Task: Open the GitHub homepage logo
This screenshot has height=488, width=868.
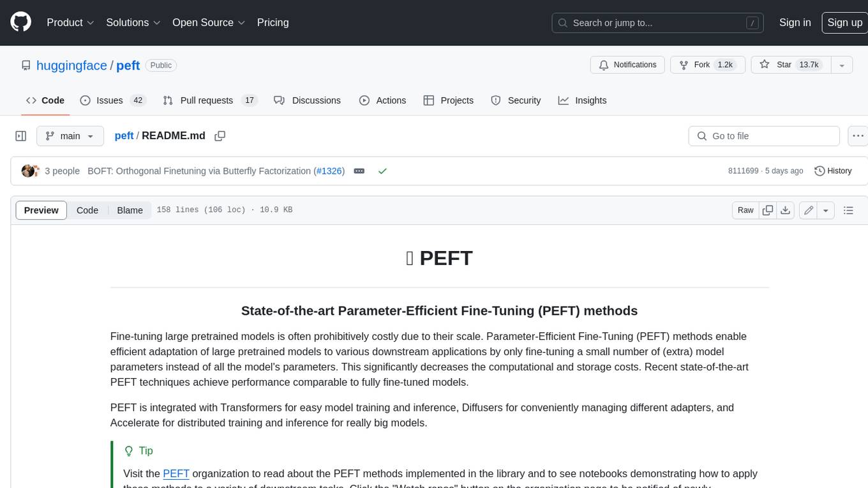Action: pyautogui.click(x=20, y=22)
